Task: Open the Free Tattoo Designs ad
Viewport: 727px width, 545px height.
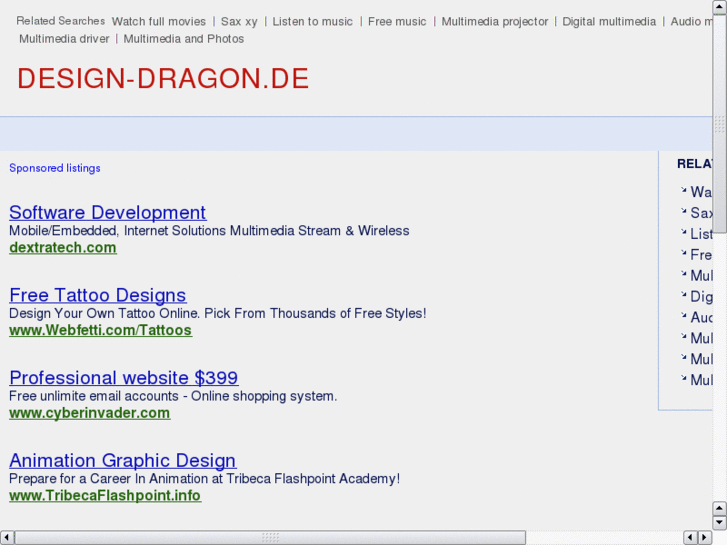Action: pyautogui.click(x=98, y=295)
